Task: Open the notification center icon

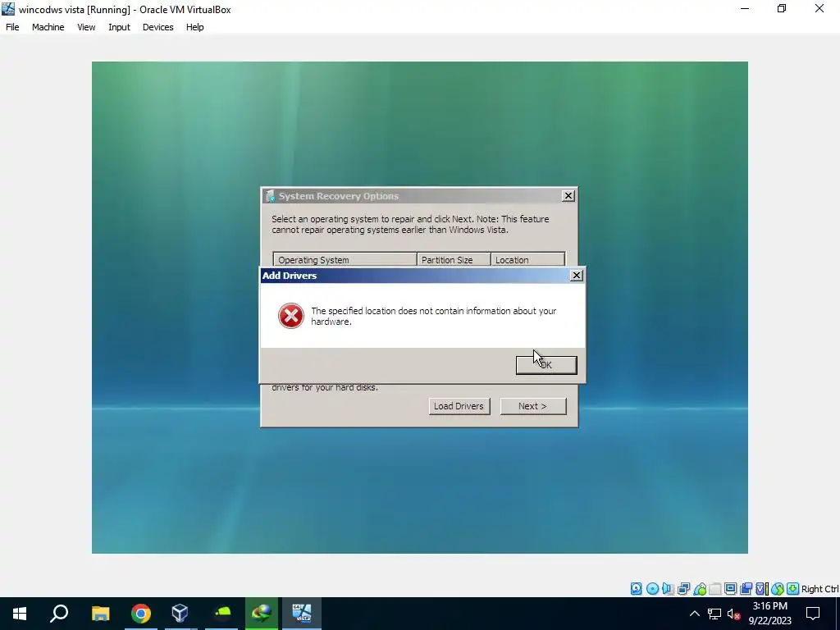Action: [813, 614]
